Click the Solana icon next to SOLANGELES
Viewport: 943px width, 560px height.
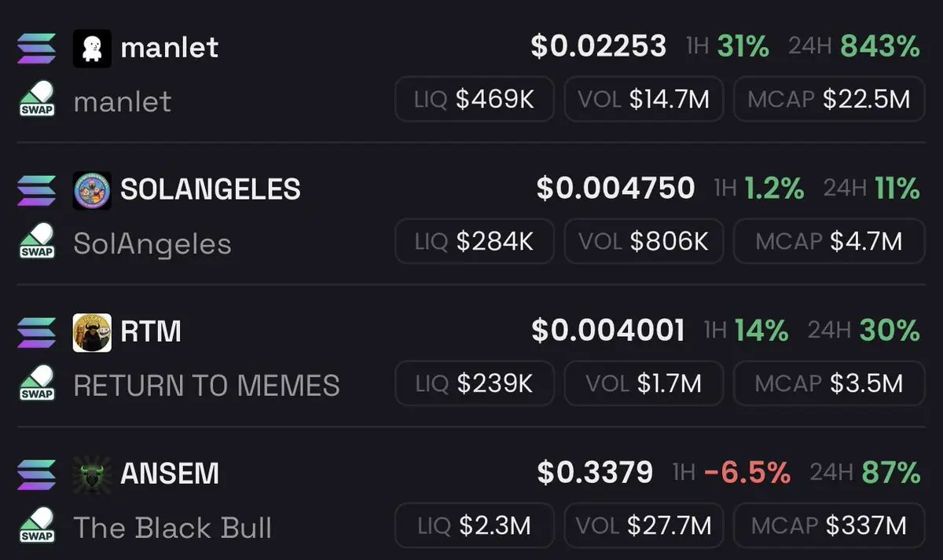pos(36,190)
